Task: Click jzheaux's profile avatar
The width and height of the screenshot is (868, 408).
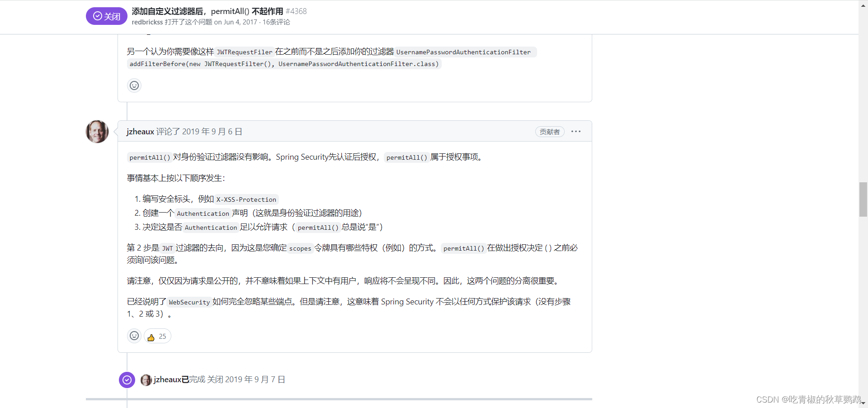Action: 97,132
